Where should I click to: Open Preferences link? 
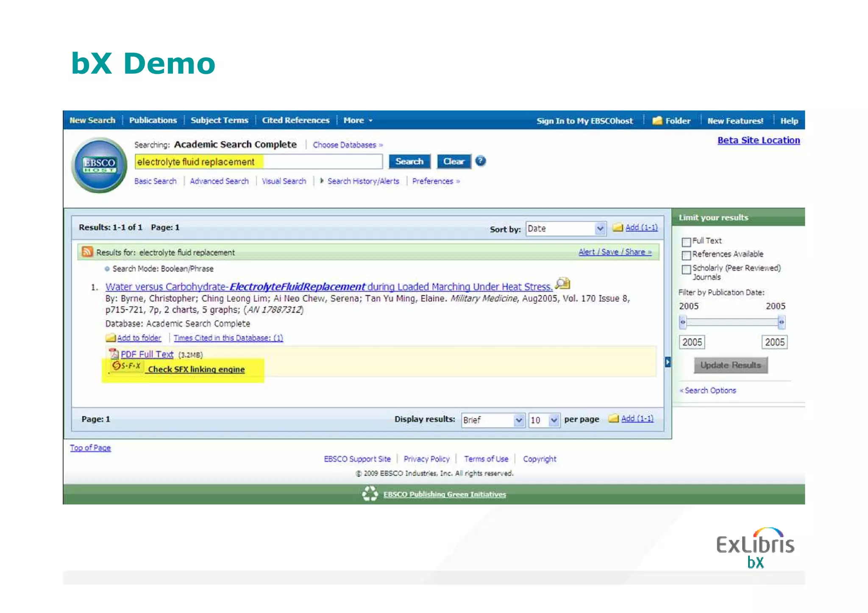[x=436, y=181]
